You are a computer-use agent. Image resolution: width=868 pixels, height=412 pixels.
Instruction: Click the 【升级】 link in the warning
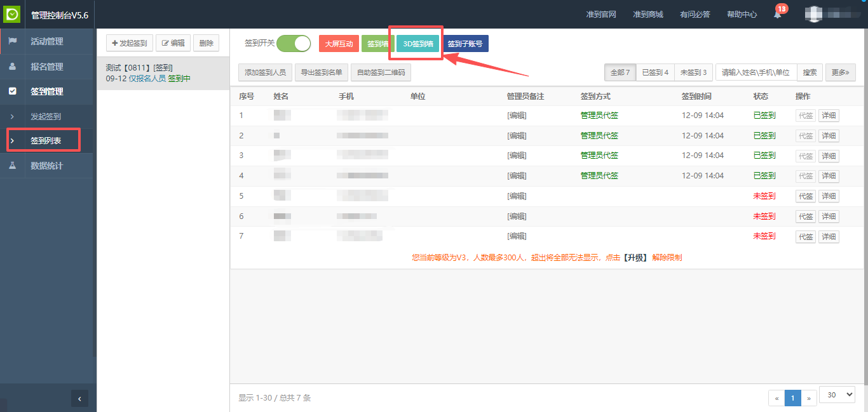click(x=635, y=258)
